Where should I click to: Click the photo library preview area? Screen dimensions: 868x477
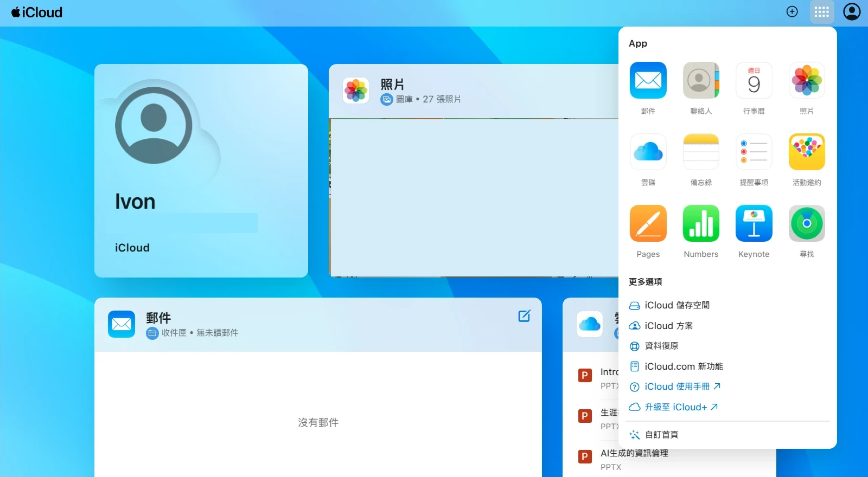pyautogui.click(x=474, y=197)
